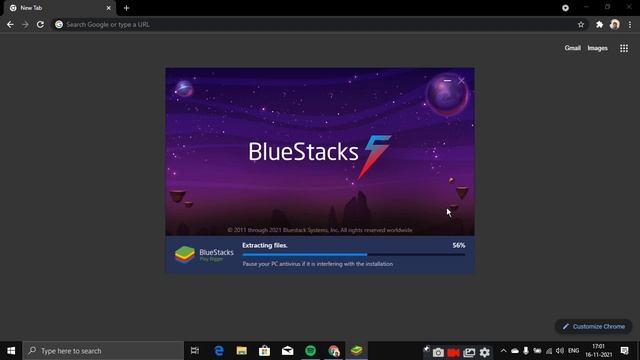Close the New Tab tab
The height and width of the screenshot is (360, 640).
coord(109,8)
